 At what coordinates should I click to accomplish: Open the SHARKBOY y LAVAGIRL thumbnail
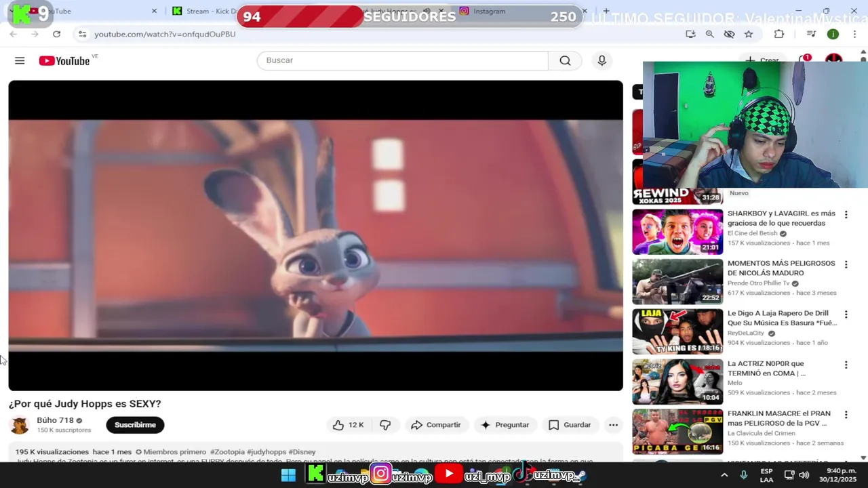pyautogui.click(x=677, y=232)
